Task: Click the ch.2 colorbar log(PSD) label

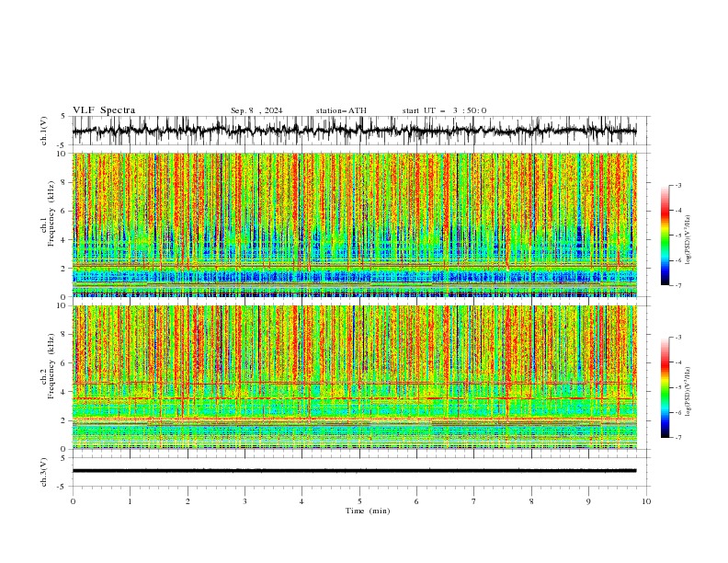Action: point(688,393)
